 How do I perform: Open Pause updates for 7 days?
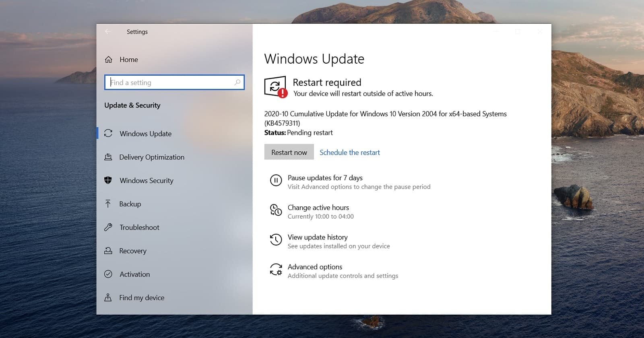point(325,178)
